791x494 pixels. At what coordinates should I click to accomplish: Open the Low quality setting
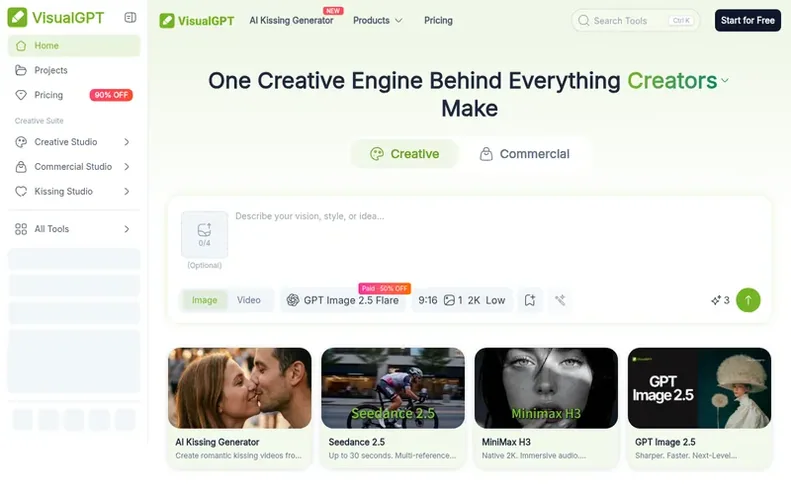(495, 300)
